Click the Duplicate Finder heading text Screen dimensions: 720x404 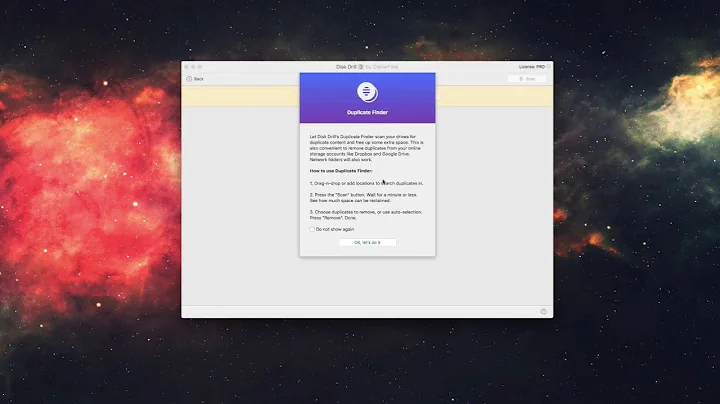[367, 112]
